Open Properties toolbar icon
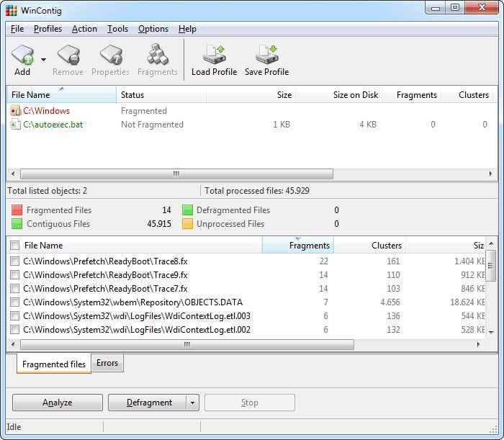Screen dimensions: 504x440 (111, 55)
